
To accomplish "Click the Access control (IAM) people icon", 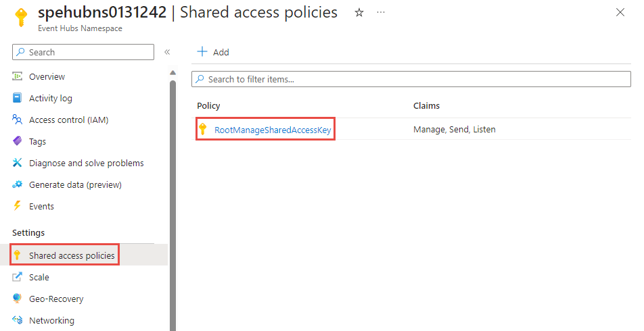I will pyautogui.click(x=18, y=120).
